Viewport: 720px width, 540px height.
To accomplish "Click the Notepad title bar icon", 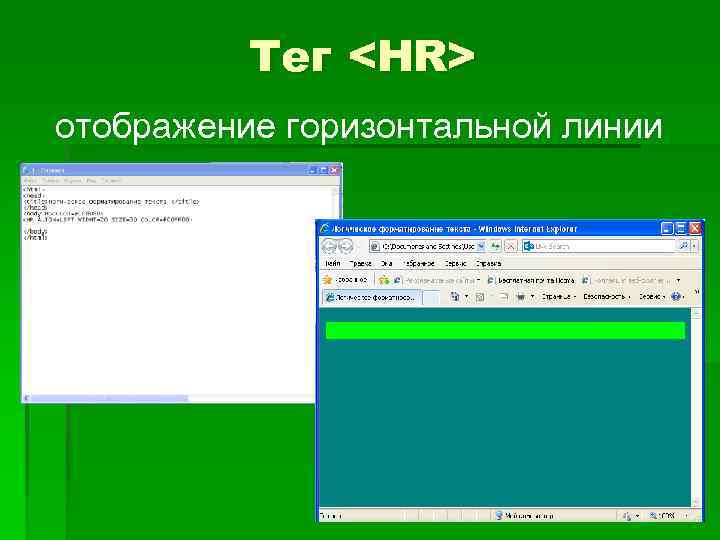I will [x=26, y=170].
